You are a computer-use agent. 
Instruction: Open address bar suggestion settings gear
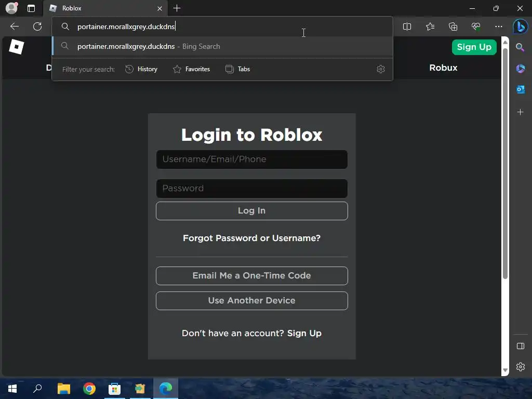click(381, 69)
